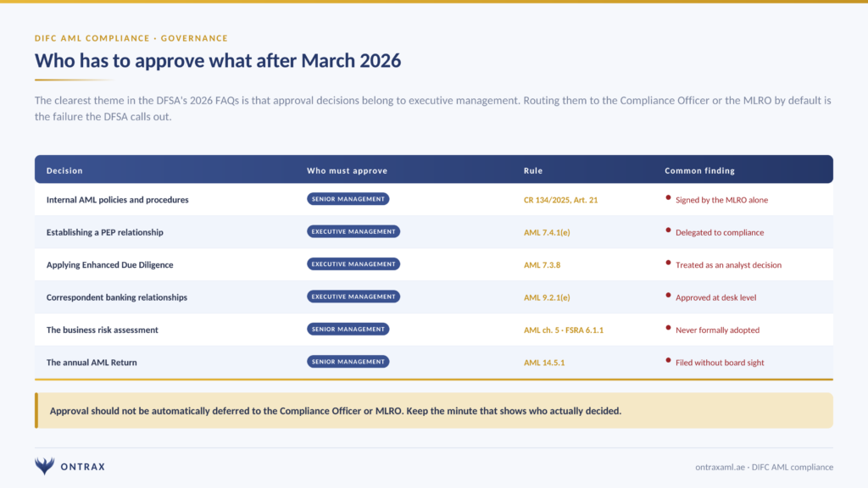Click rule 'AML ch. 5 · FSRA 6.1.1'
Image resolution: width=868 pixels, height=488 pixels.
coord(564,330)
